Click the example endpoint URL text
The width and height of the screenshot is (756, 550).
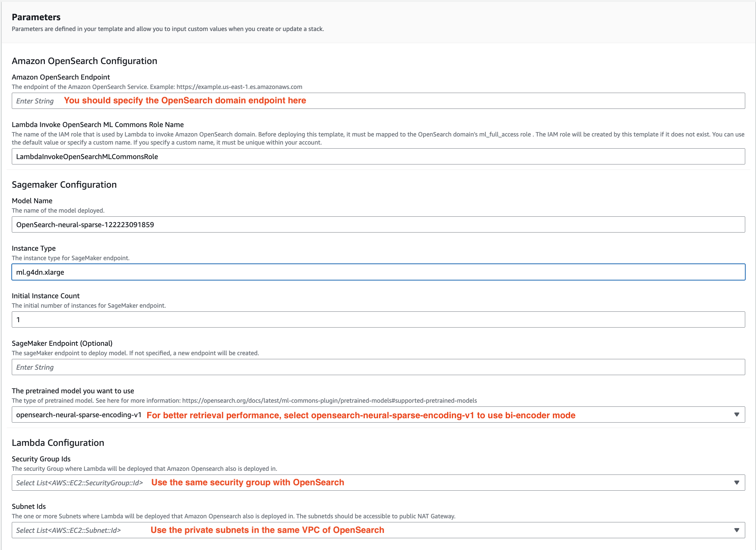coord(239,87)
